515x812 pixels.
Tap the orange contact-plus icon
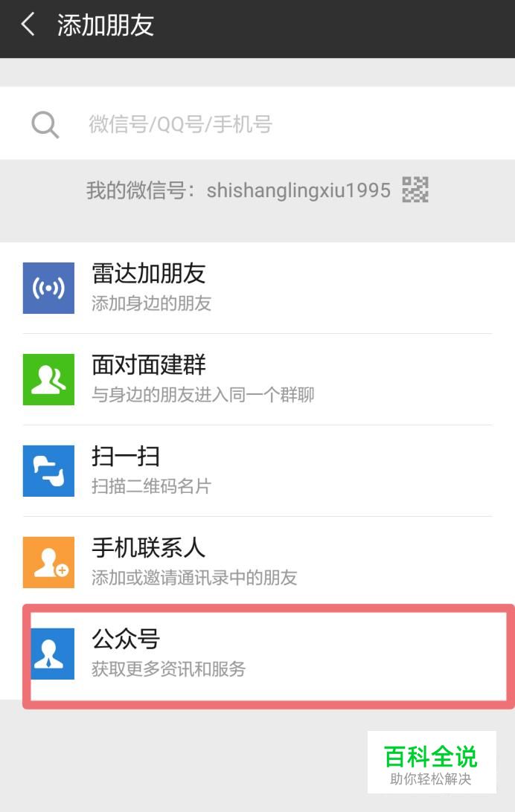pos(48,562)
